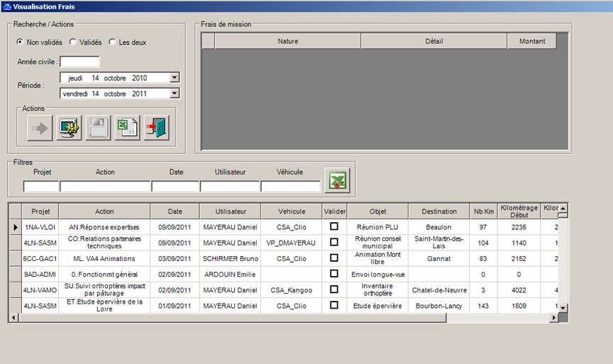Open the end date dropdown (14 octobre 2011)

pos(175,93)
